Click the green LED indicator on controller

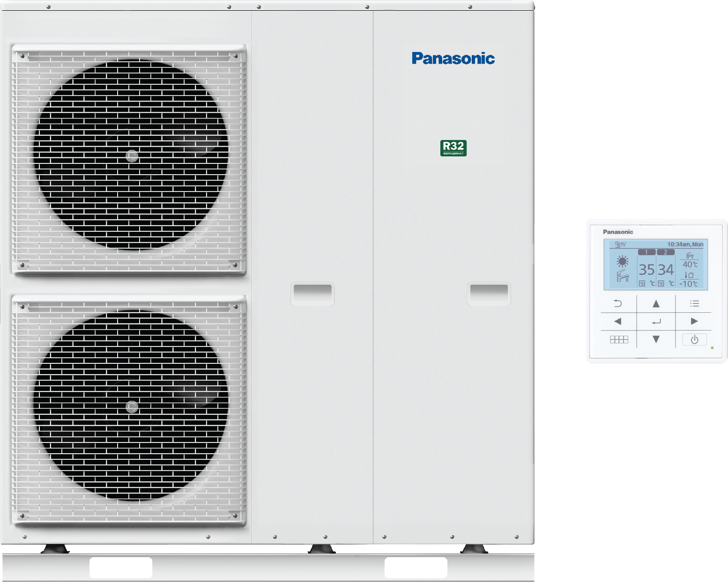point(712,347)
